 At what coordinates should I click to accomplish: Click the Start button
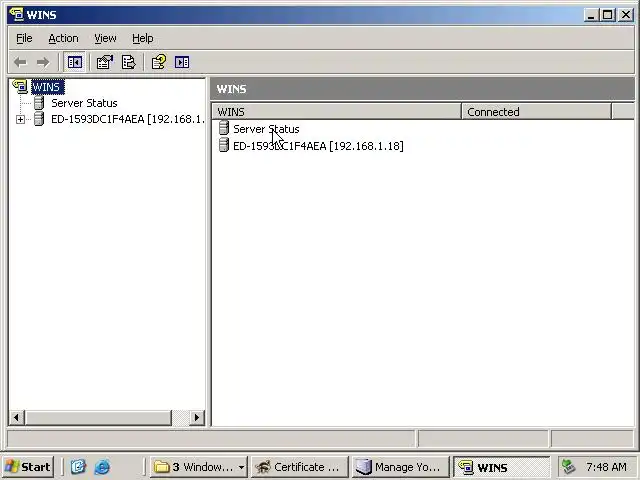(x=28, y=467)
